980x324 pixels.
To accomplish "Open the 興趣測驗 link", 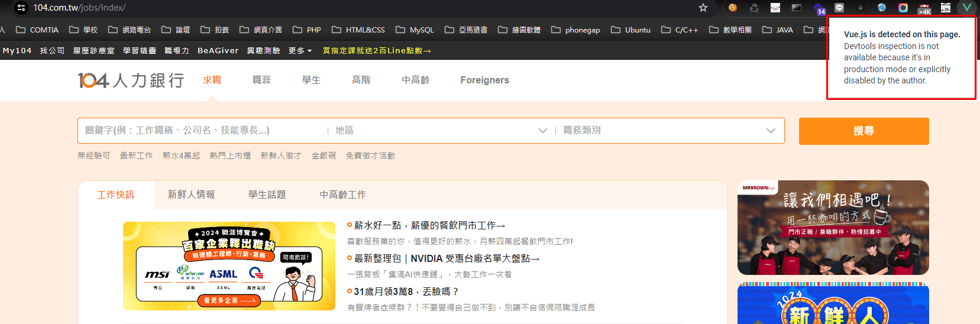I will (x=263, y=51).
